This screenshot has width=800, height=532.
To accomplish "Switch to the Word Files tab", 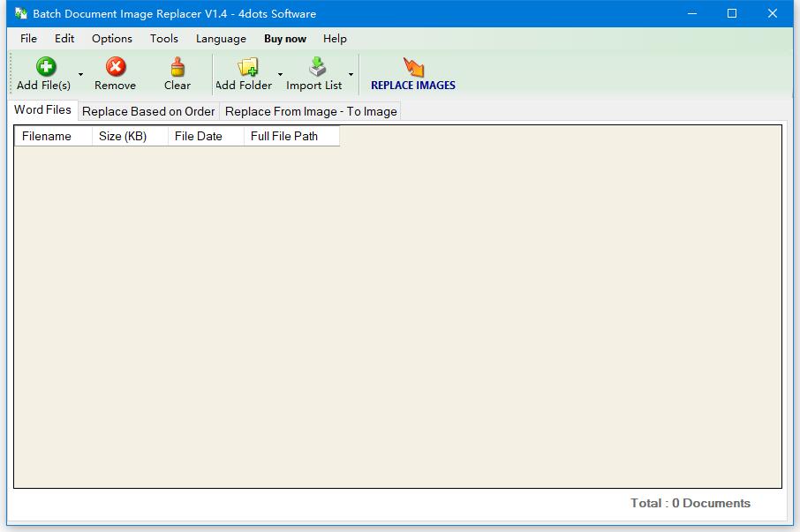I will click(43, 110).
